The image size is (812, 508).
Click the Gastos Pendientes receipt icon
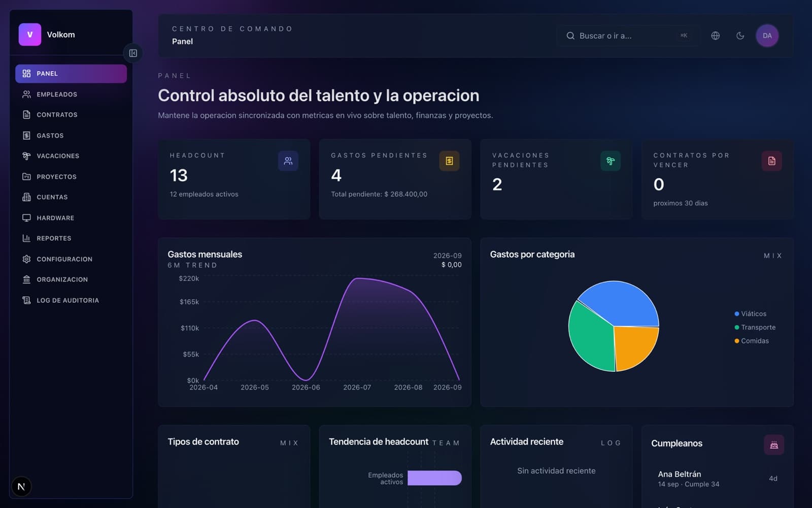[449, 161]
